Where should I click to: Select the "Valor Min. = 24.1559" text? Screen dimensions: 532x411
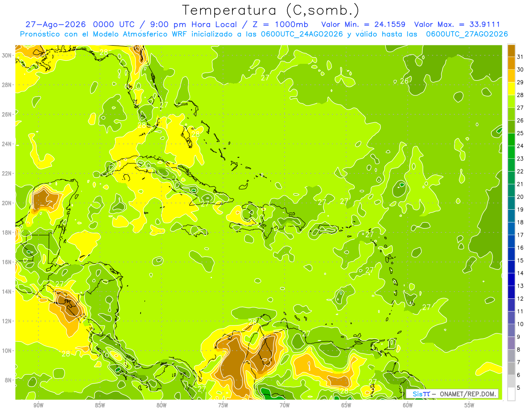coord(363,24)
